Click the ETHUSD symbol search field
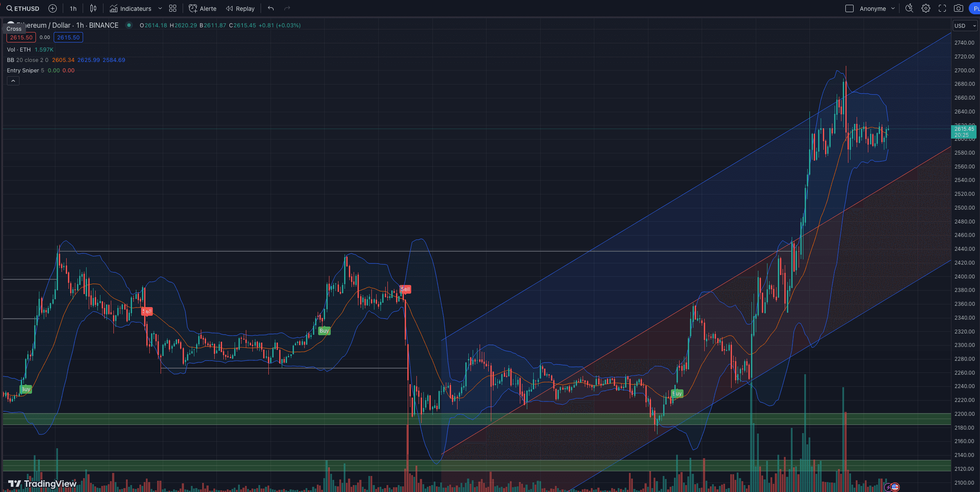 coord(23,8)
